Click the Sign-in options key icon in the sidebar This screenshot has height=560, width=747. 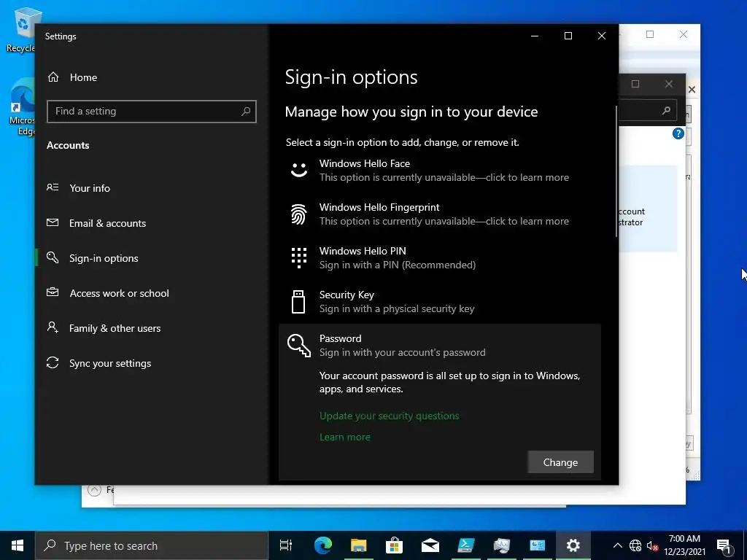[53, 257]
